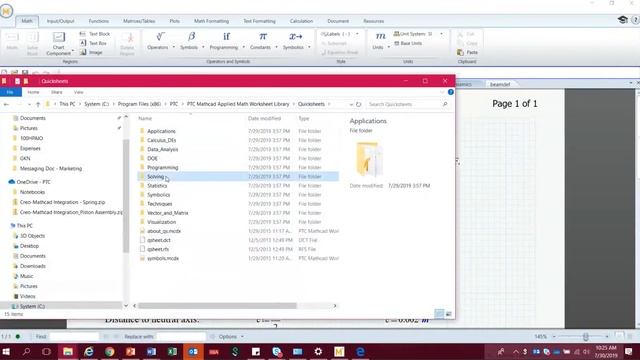Click the horizontal scrollbar in the file list

217,306
